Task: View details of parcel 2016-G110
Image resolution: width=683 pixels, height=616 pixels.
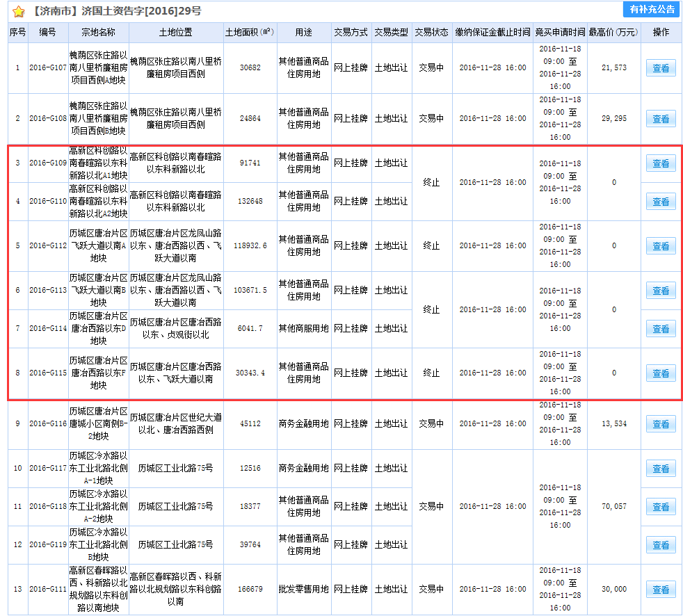Action: (x=660, y=202)
